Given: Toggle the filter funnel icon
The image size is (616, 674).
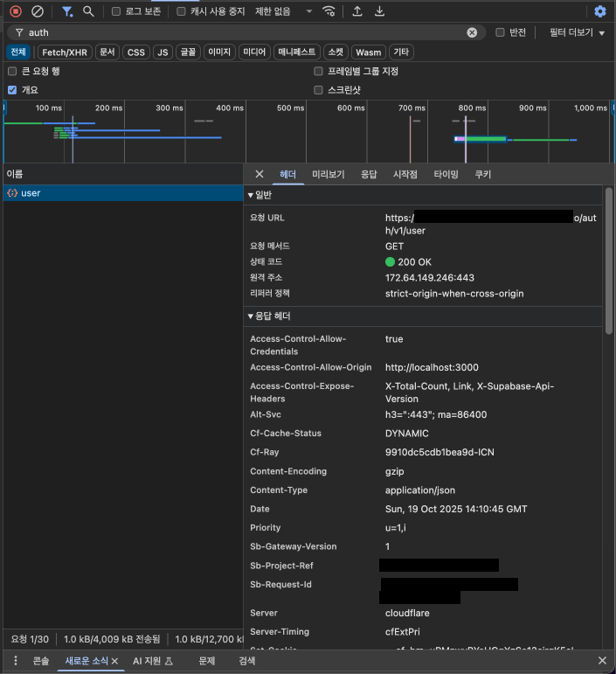Looking at the screenshot, I should pyautogui.click(x=67, y=11).
